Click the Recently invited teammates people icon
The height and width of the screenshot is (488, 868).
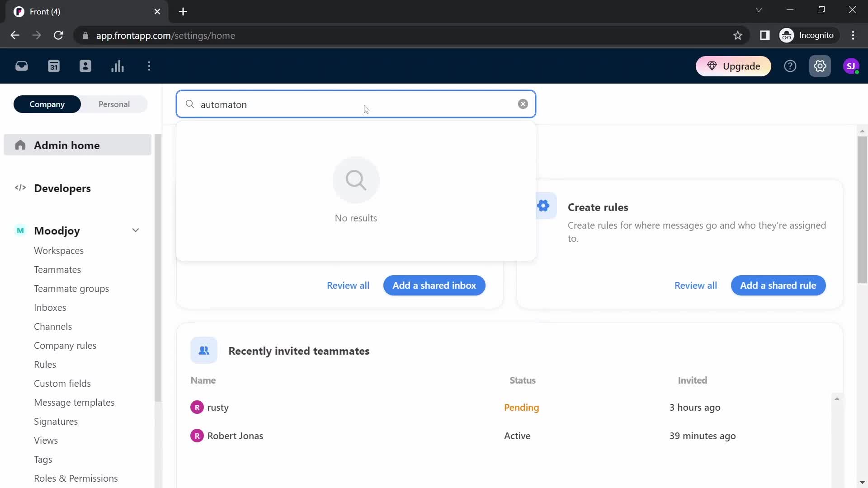(x=204, y=351)
